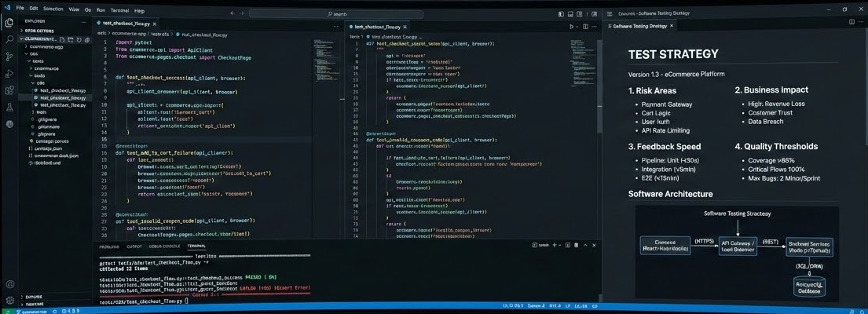
Task: Open the Source Control view
Action: (x=9, y=57)
